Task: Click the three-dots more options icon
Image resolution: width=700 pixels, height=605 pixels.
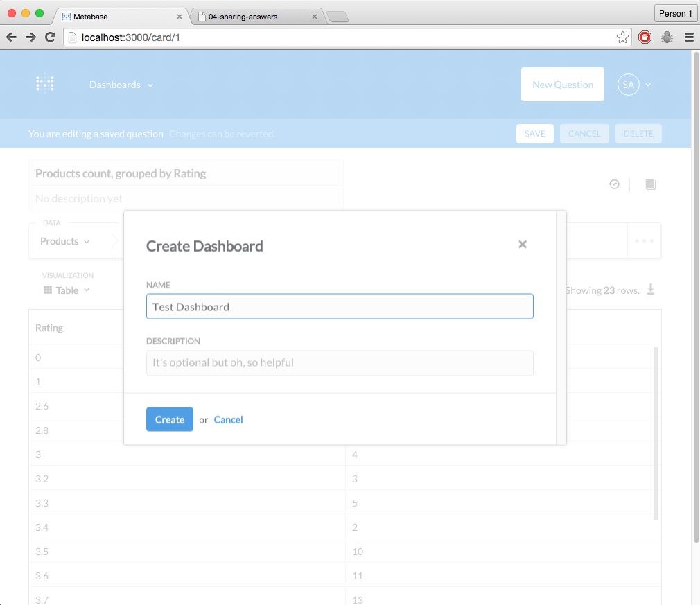Action: pyautogui.click(x=644, y=240)
